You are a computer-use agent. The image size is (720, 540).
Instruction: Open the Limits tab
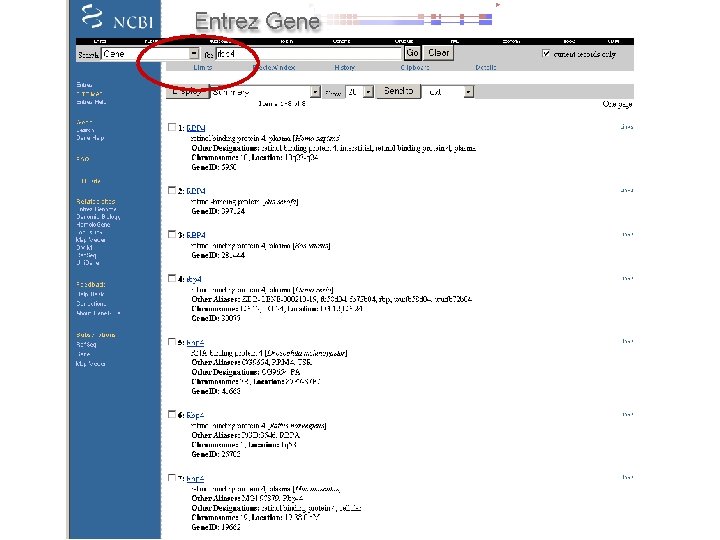pyautogui.click(x=202, y=68)
